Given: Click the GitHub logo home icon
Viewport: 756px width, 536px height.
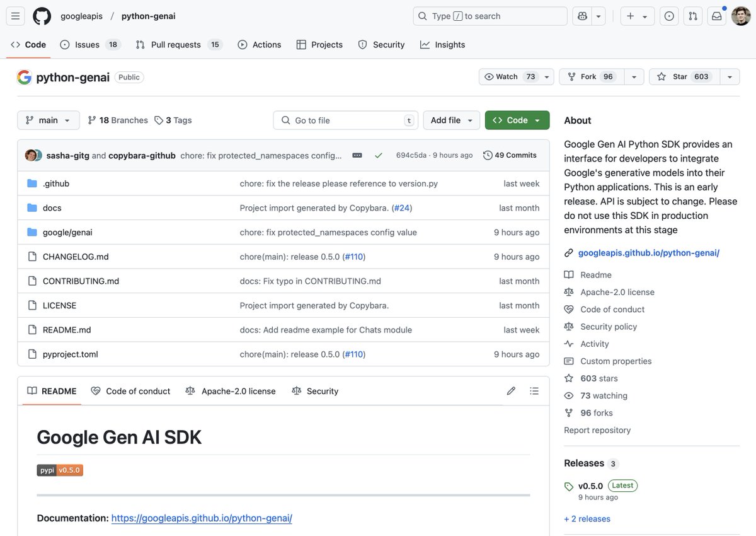Looking at the screenshot, I should [x=42, y=16].
